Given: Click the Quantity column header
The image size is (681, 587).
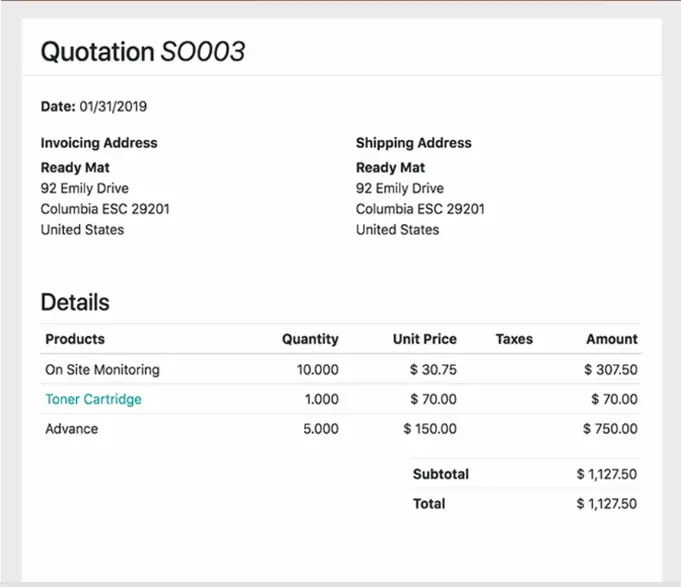Looking at the screenshot, I should click(310, 339).
